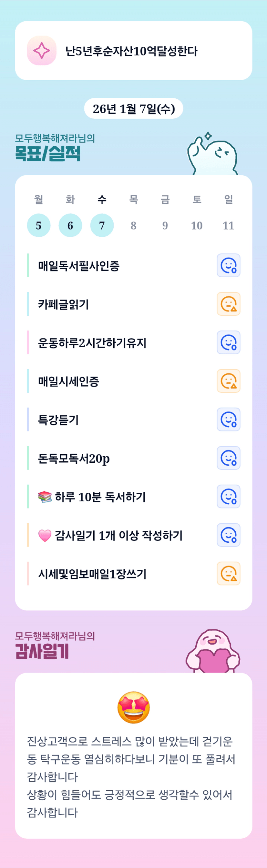
Task: Select day 10 (토) in week calendar
Action: pos(197,225)
